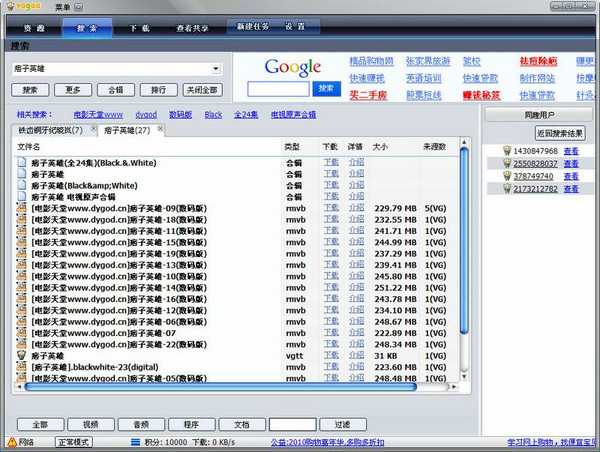
Task: Click user icon next to 1430847968
Action: click(x=508, y=151)
